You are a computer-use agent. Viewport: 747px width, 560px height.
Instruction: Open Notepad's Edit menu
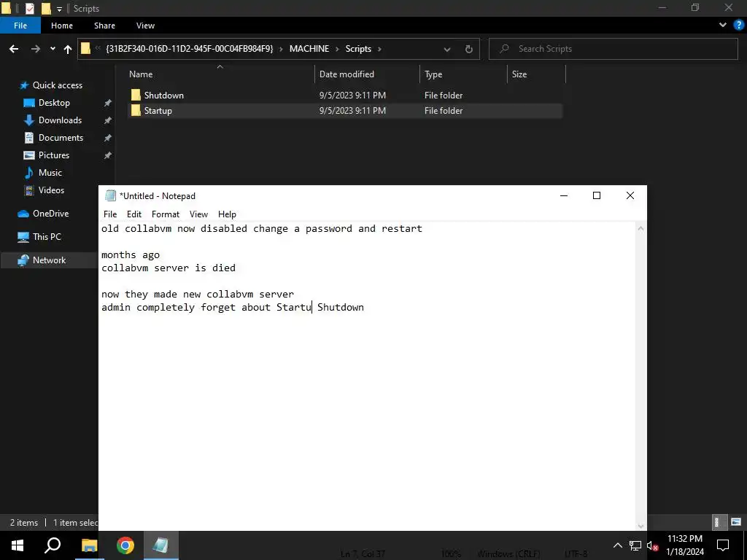coord(134,214)
